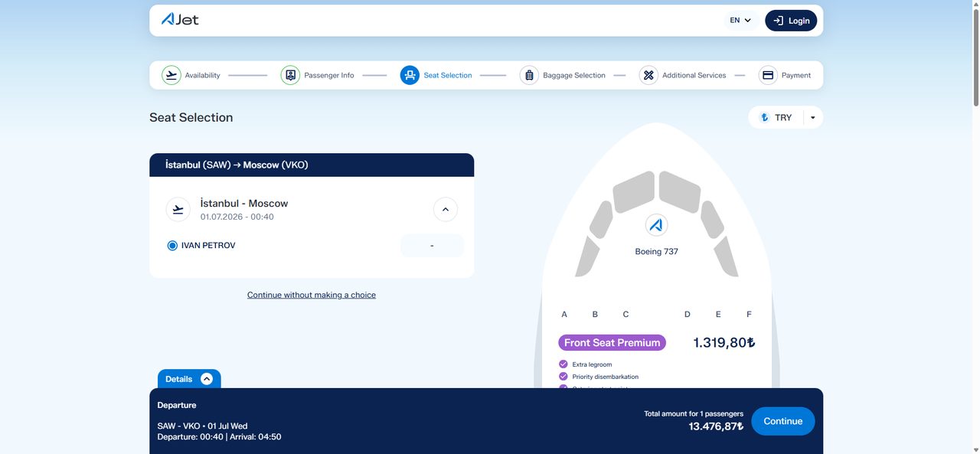This screenshot has height=454, width=980.
Task: Click the Baggage Selection suitcase icon
Action: click(529, 75)
